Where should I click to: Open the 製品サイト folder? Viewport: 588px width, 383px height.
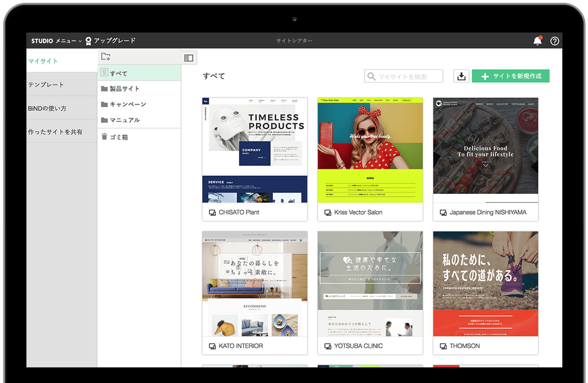[124, 89]
